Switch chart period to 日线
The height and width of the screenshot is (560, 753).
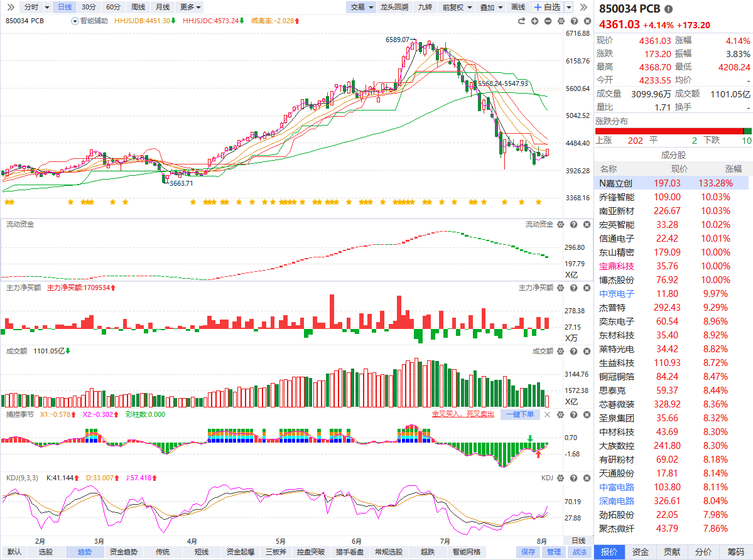[x=64, y=7]
